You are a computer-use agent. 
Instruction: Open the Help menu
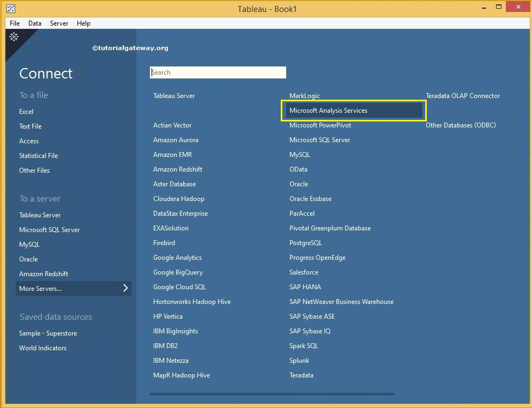pos(83,23)
